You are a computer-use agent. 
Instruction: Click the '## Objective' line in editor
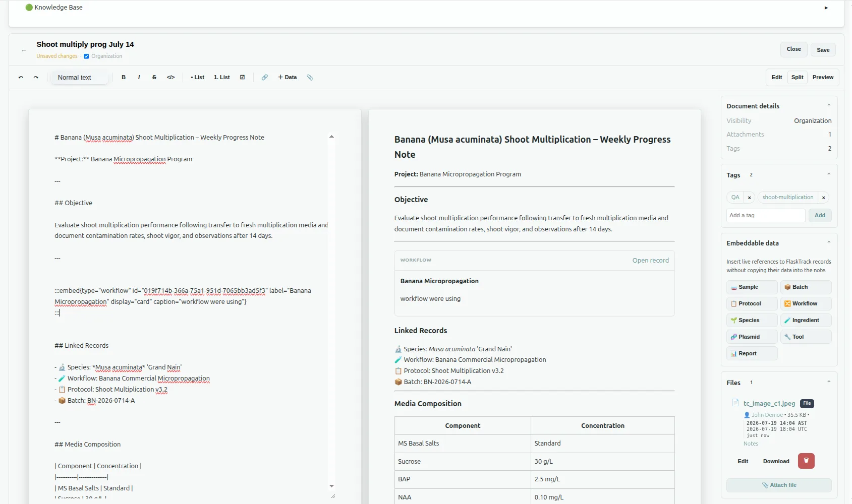click(74, 203)
